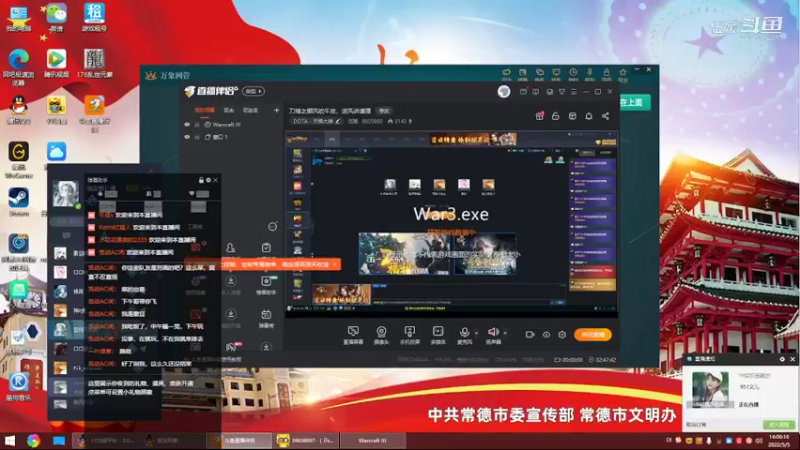Open the danmaku helper overlay settings

[208, 180]
